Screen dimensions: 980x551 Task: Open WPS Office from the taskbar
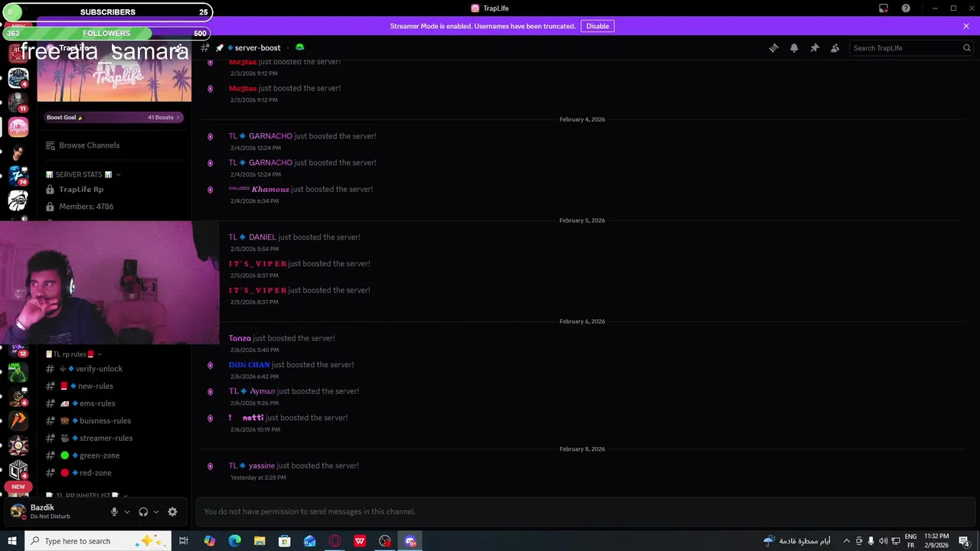tap(360, 541)
